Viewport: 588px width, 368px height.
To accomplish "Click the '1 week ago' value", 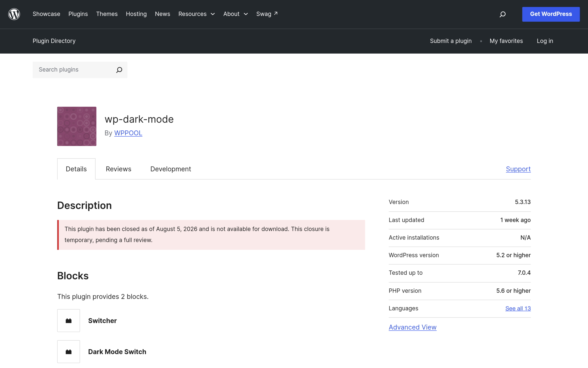I will [515, 220].
